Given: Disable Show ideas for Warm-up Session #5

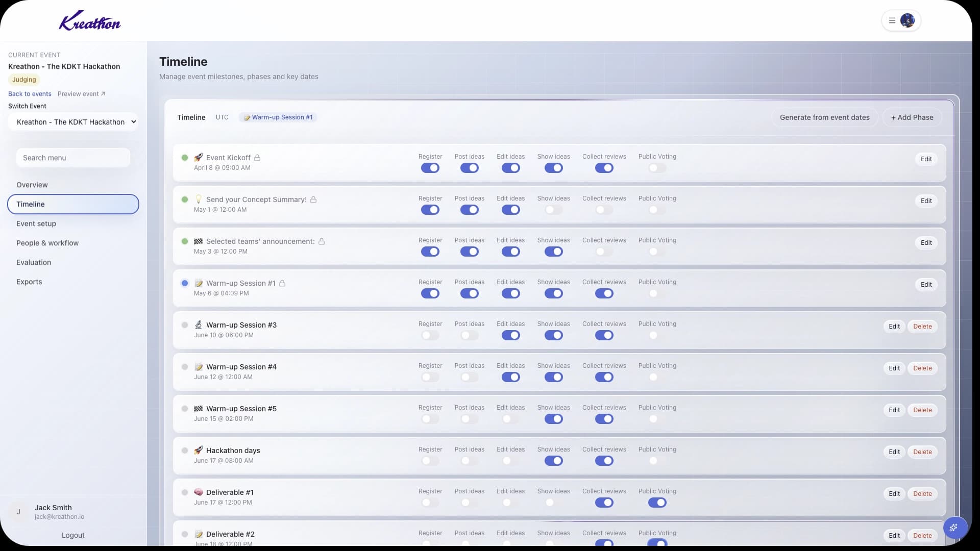Looking at the screenshot, I should click(x=554, y=419).
